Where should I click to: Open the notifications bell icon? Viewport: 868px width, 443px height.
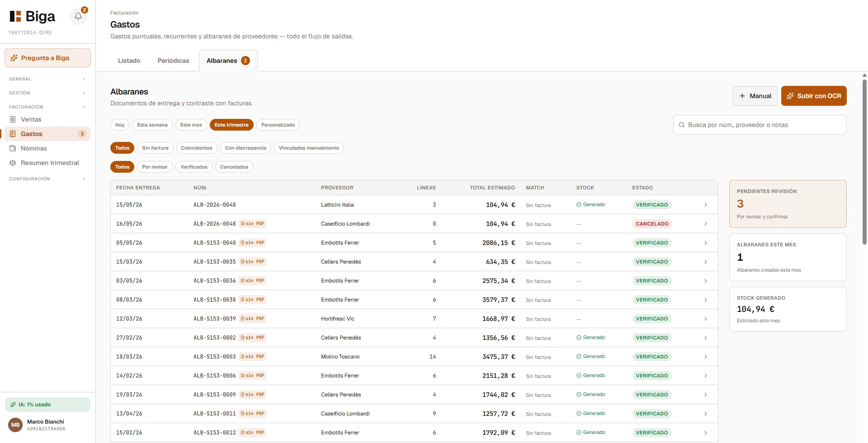pos(78,16)
